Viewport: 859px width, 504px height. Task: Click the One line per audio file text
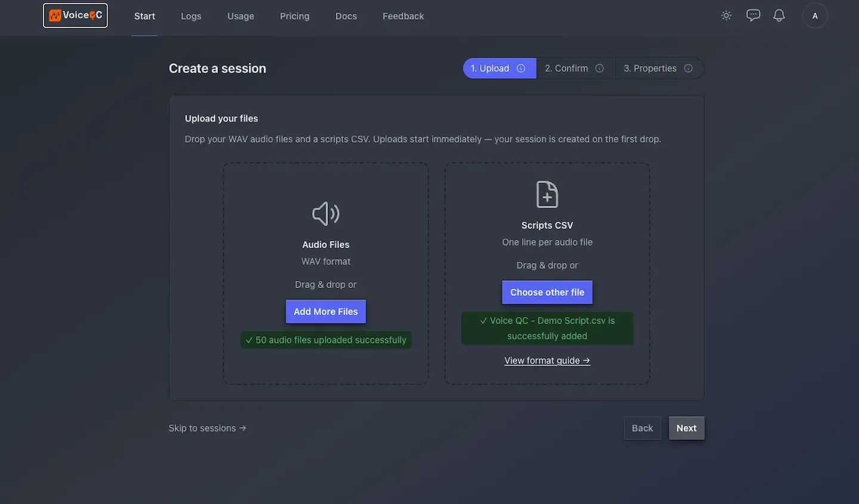pos(547,242)
